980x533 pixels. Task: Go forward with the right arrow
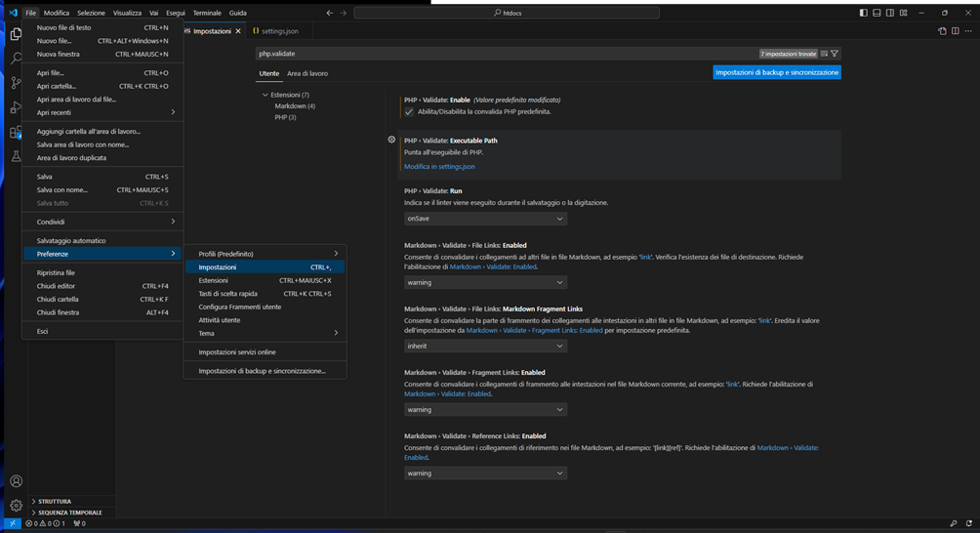point(344,13)
